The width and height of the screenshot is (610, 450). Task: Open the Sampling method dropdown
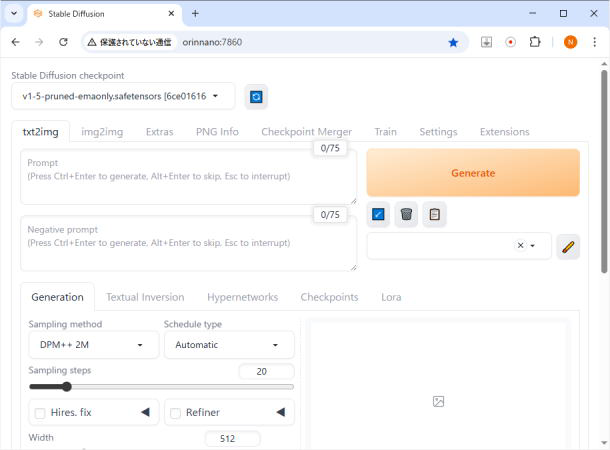pos(93,345)
